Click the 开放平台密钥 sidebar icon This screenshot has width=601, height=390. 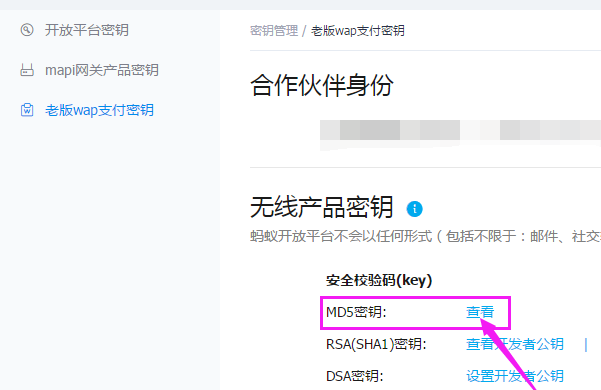tap(27, 30)
